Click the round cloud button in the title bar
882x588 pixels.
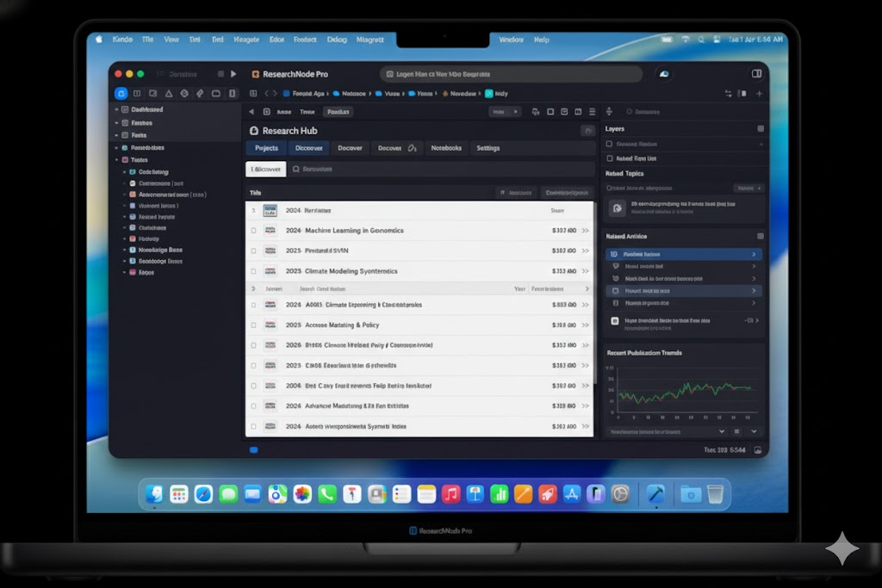coord(664,74)
